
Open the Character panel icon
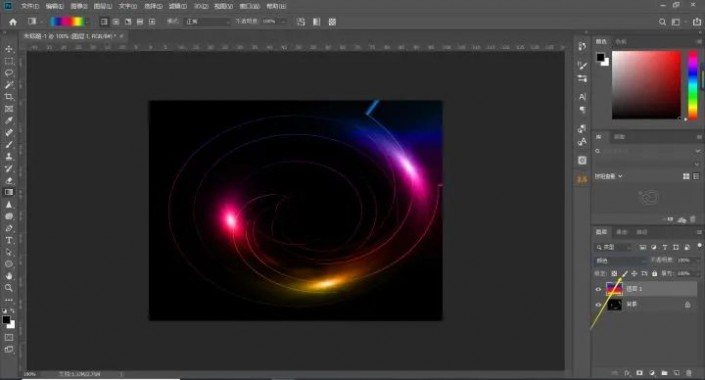pos(582,97)
